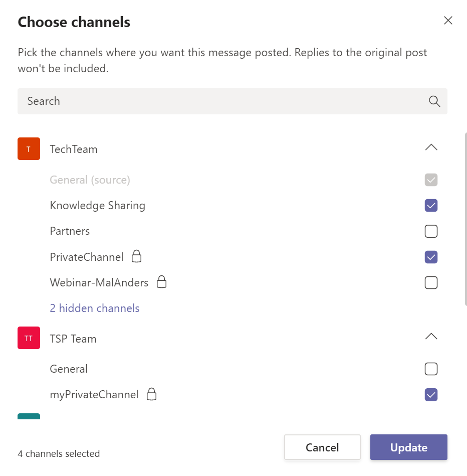This screenshot has height=476, width=467.
Task: Click the partially visible teal team avatar
Action: pos(29,416)
